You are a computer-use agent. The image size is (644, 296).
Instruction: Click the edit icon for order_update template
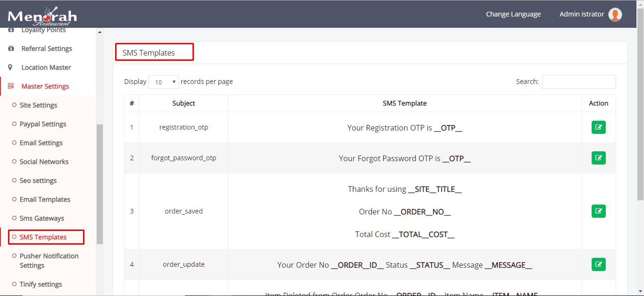598,264
